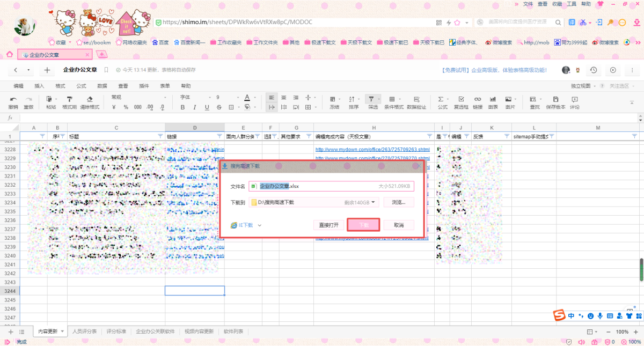The image size is (644, 346).
Task: Open the font color picker
Action: click(x=247, y=98)
